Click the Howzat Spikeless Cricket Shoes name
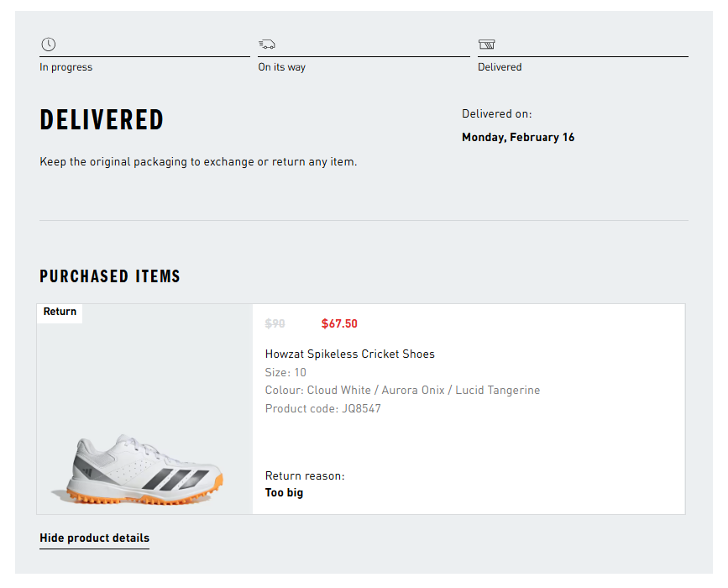The width and height of the screenshot is (728, 588). [x=350, y=354]
